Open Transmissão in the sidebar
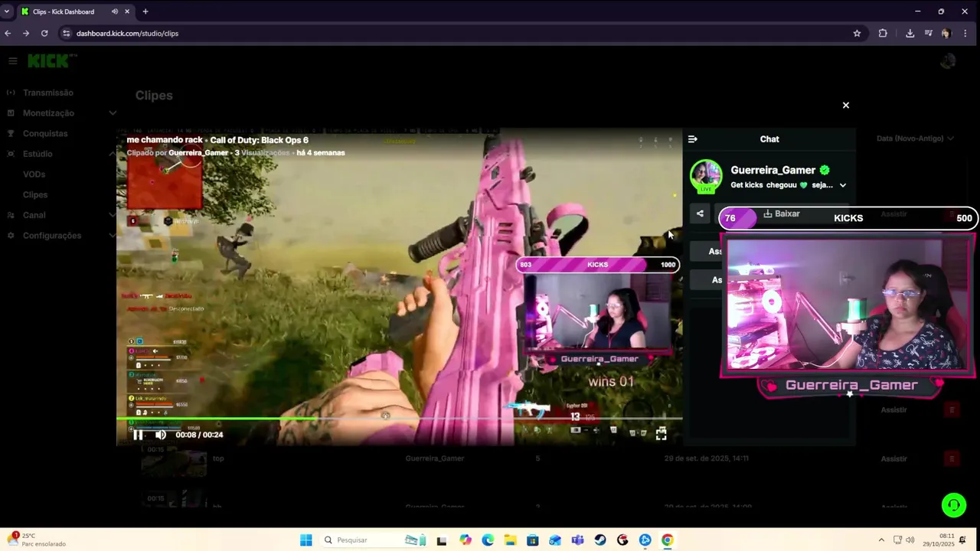The width and height of the screenshot is (980, 551). [48, 93]
